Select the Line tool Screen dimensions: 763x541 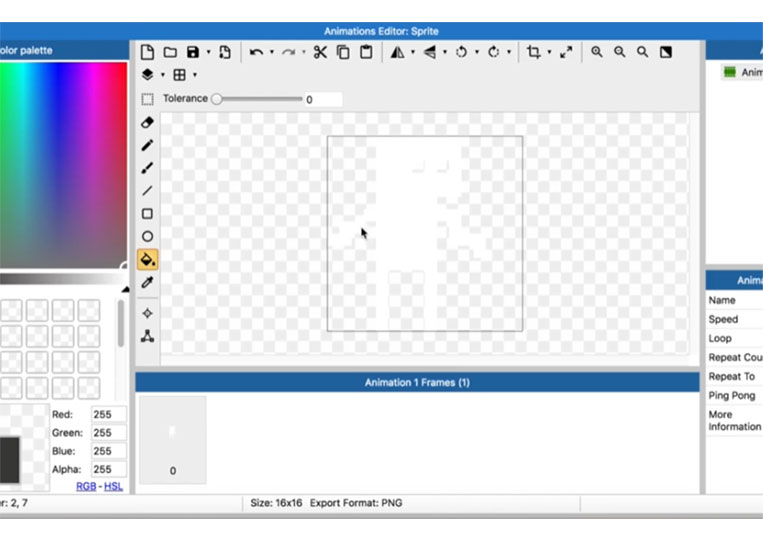[147, 191]
